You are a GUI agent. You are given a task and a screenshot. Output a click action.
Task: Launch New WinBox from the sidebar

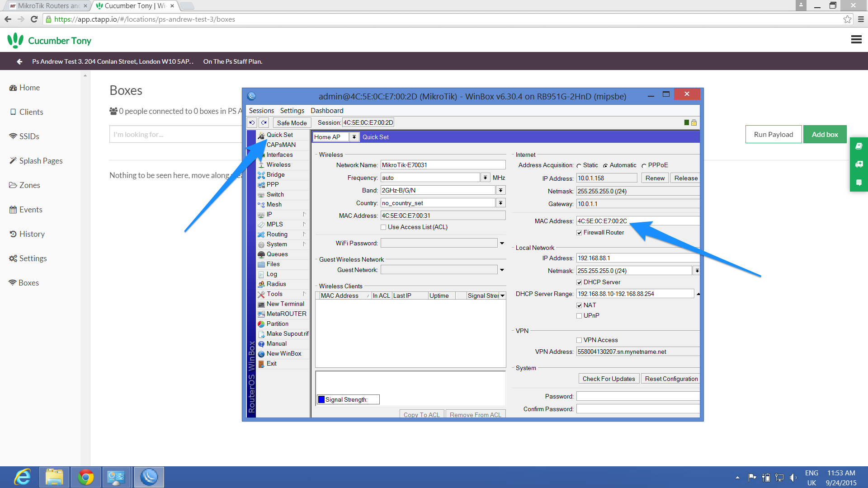[x=283, y=353]
